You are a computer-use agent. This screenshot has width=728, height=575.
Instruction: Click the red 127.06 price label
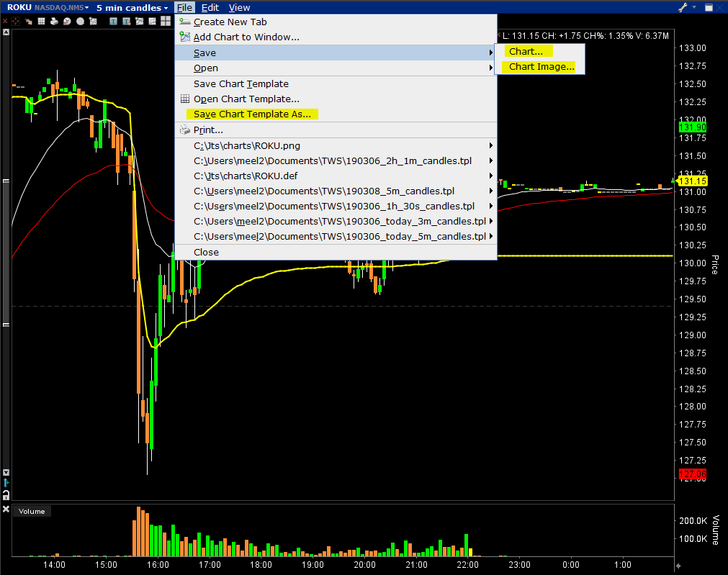(x=692, y=474)
